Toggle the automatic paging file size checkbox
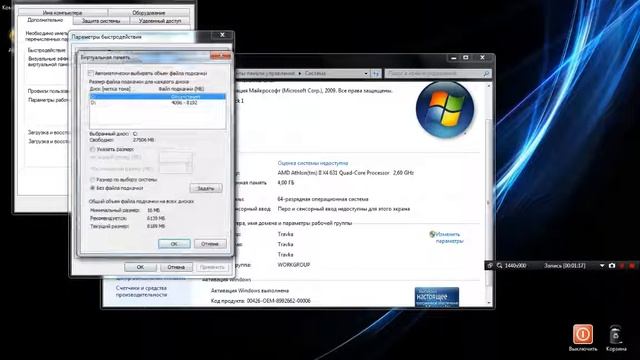This screenshot has height=360, width=640. [x=91, y=73]
